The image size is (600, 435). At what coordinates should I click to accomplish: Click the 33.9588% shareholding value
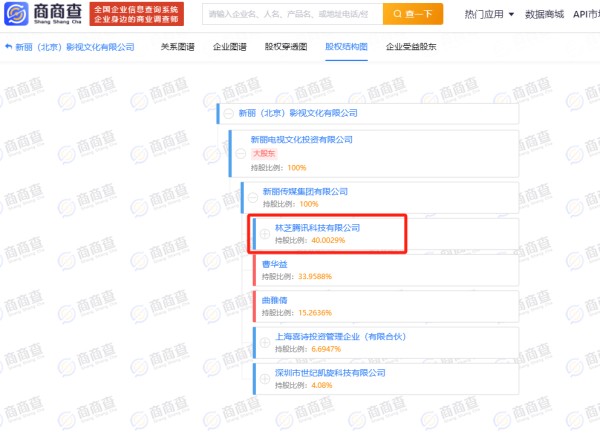click(315, 277)
